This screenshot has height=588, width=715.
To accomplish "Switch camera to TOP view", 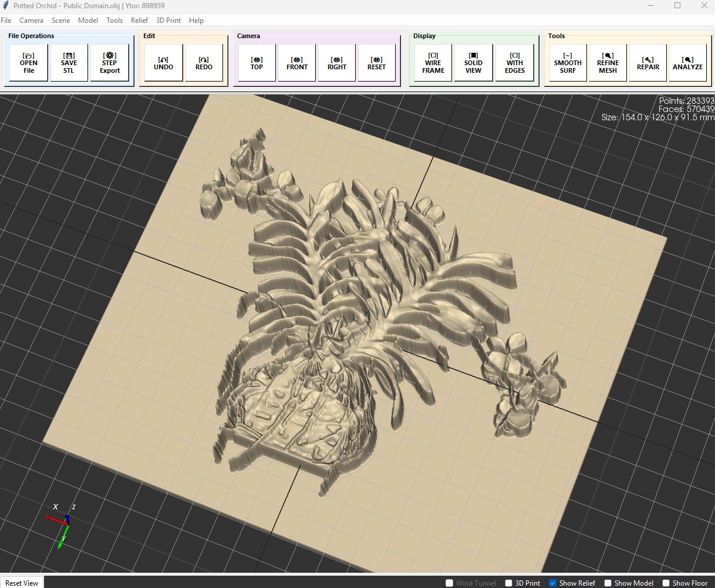I will pyautogui.click(x=257, y=63).
